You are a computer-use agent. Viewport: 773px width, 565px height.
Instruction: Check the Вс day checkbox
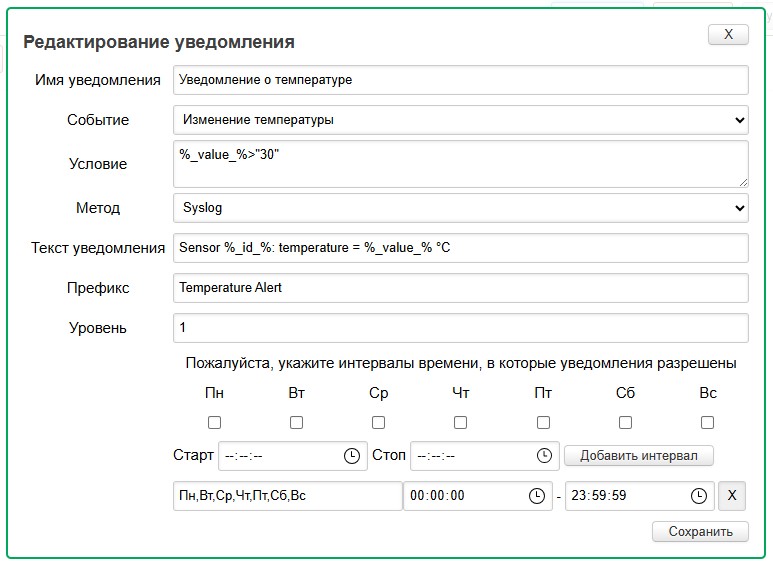(707, 423)
